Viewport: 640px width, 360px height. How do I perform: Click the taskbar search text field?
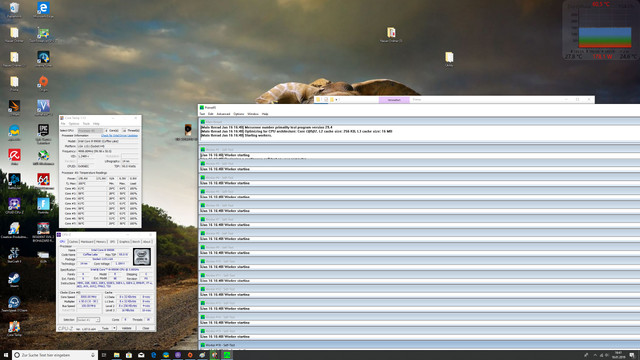click(x=55, y=355)
